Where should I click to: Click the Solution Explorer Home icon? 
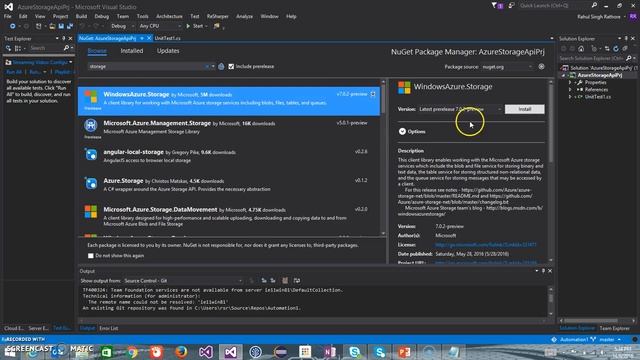point(581,49)
